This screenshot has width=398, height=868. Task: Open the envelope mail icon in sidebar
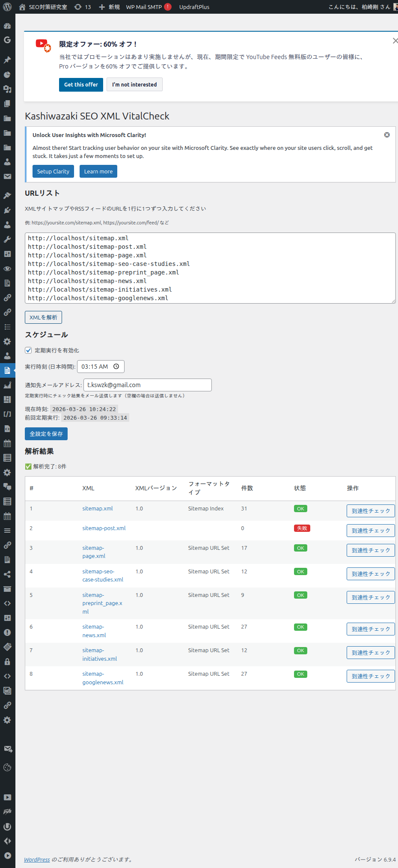(7, 176)
